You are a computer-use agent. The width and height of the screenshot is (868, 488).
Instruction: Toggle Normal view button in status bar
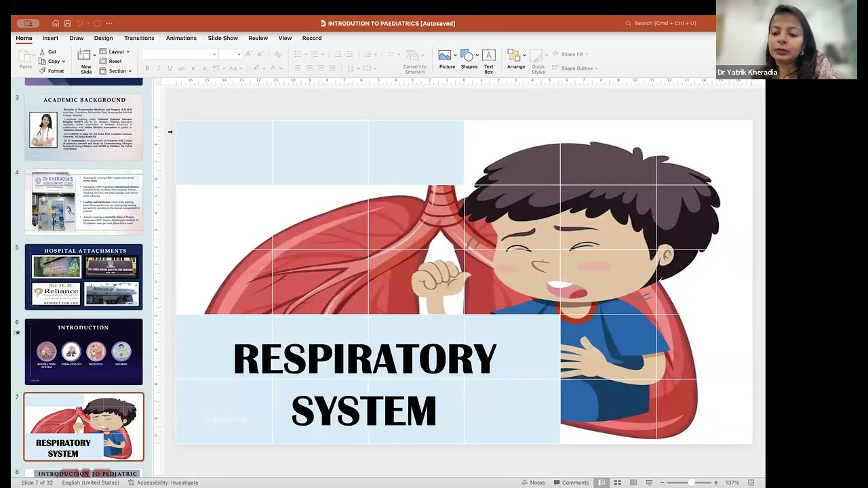601,483
